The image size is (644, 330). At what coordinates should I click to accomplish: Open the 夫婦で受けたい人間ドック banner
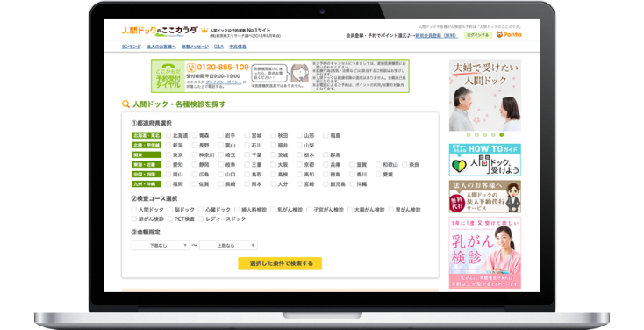click(485, 95)
